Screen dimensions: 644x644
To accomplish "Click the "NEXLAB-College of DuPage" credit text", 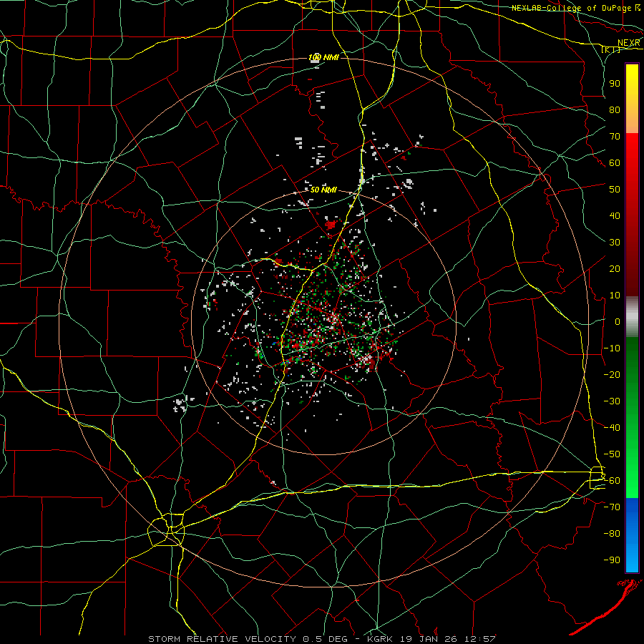I will coord(571,8).
